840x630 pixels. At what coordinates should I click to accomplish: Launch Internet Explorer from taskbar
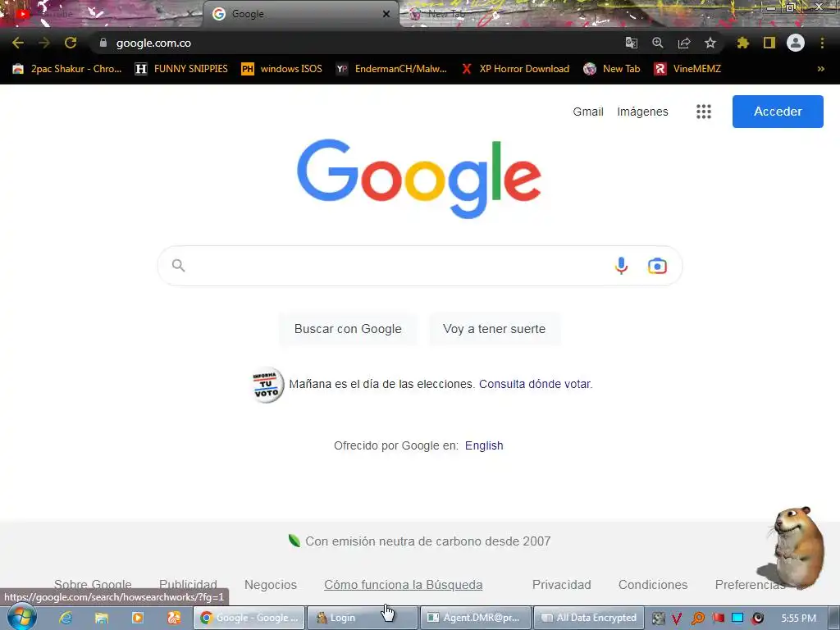[x=66, y=618]
